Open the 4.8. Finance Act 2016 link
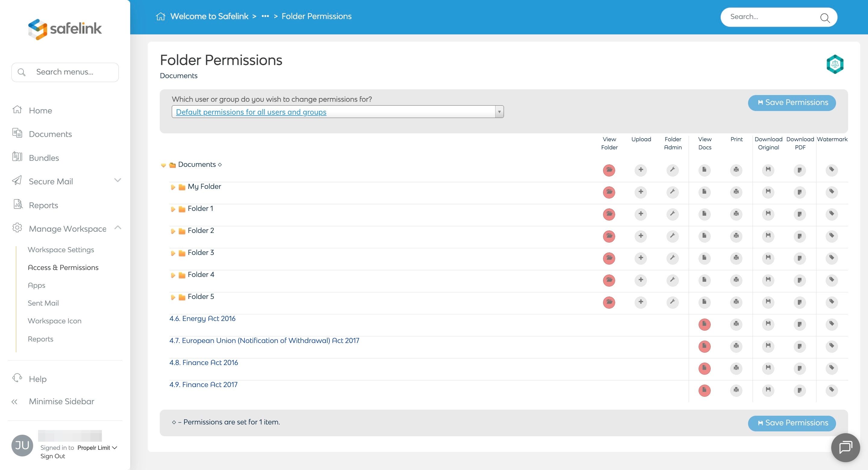The height and width of the screenshot is (470, 868). pyautogui.click(x=203, y=362)
